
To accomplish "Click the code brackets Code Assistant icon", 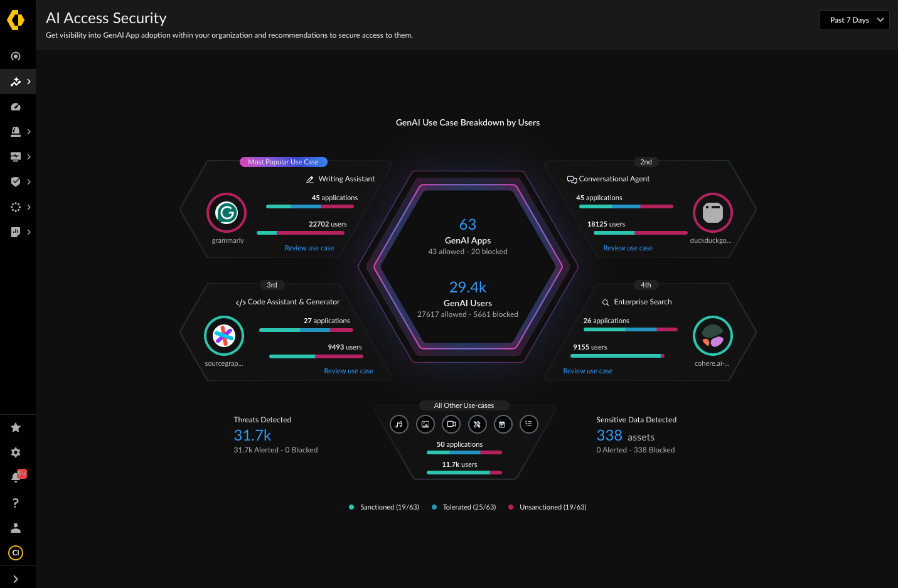I will pyautogui.click(x=240, y=302).
